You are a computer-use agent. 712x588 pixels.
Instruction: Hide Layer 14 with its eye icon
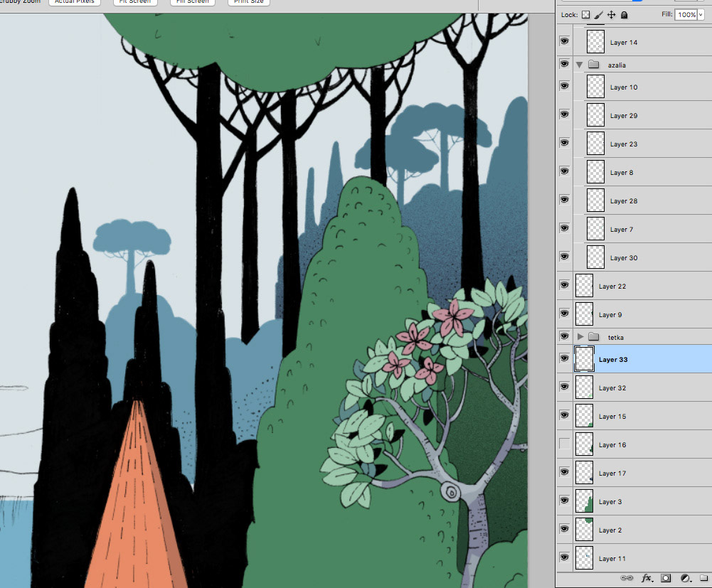[565, 41]
